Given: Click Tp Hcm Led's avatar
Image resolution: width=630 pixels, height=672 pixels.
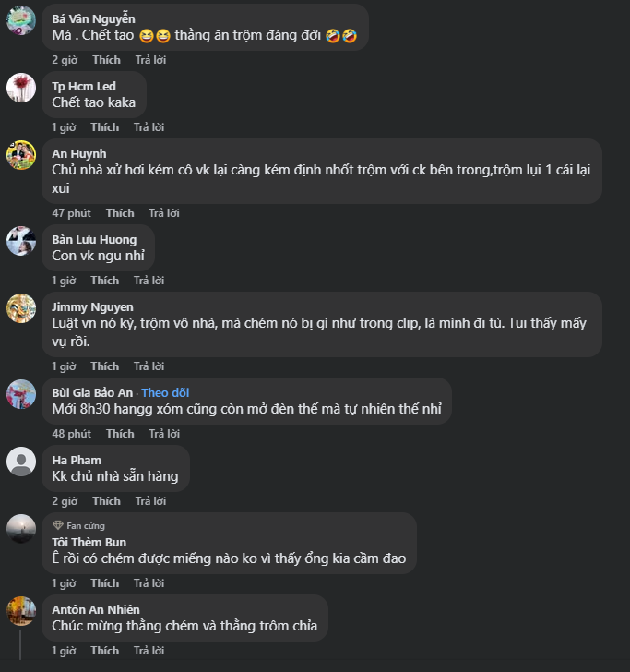Looking at the screenshot, I should [21, 88].
